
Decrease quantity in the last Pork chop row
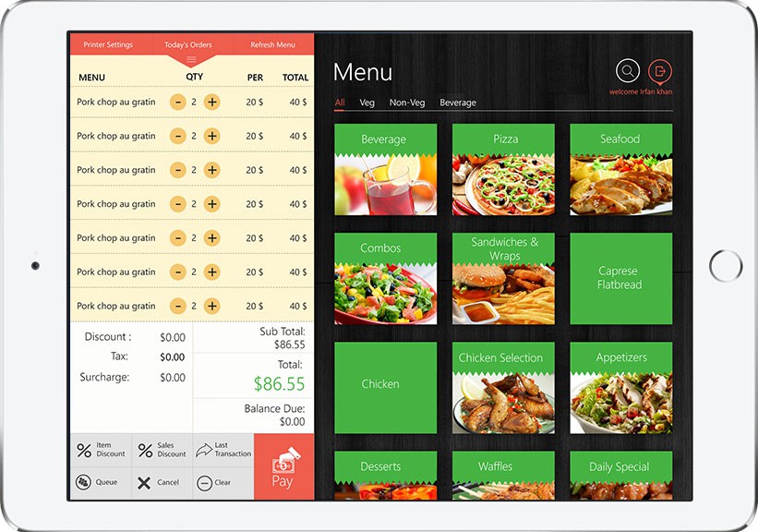click(x=178, y=306)
